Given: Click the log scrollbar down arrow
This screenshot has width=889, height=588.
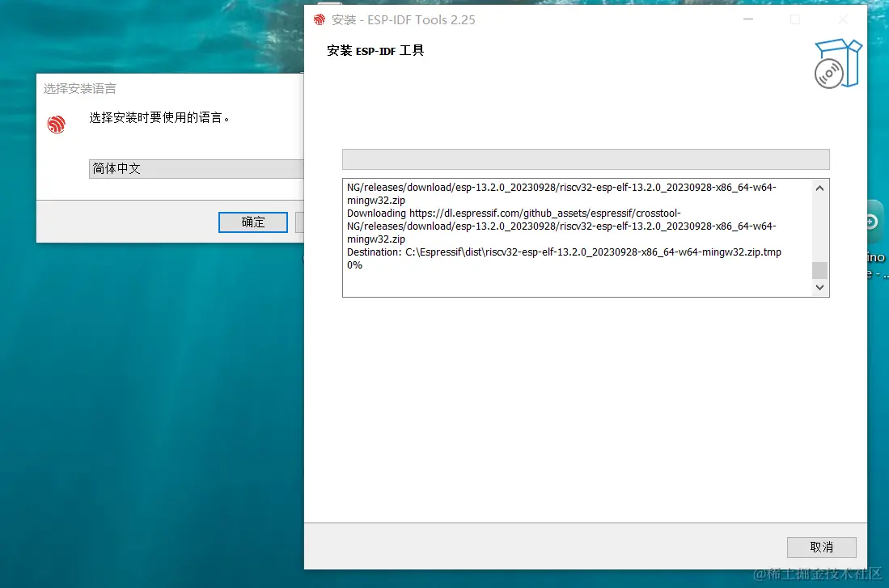Looking at the screenshot, I should point(819,287).
